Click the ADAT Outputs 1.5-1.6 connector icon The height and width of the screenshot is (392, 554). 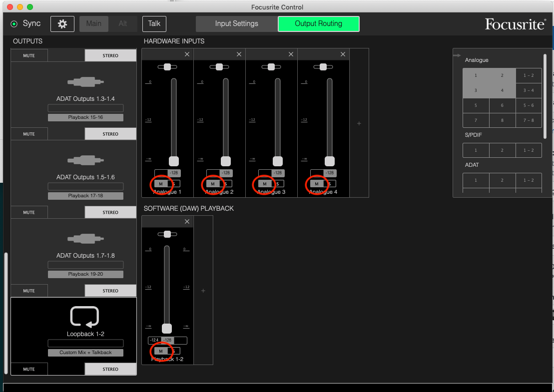pyautogui.click(x=85, y=160)
